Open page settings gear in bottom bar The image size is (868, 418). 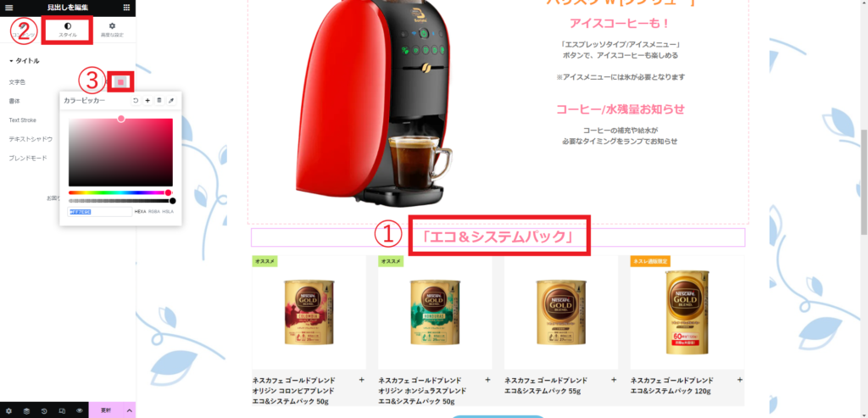(8, 411)
